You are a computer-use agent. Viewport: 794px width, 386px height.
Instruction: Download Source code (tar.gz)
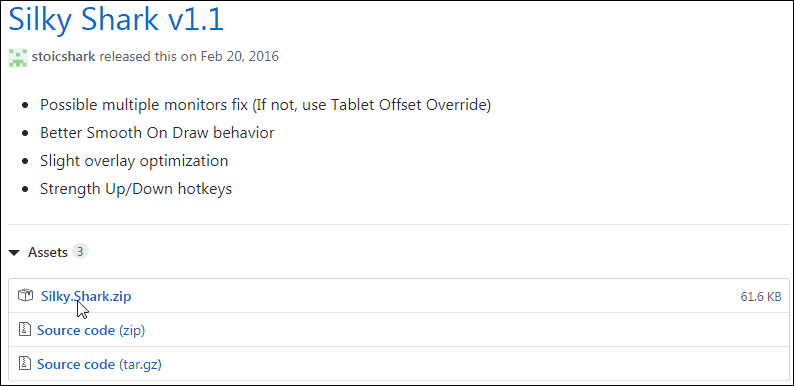click(x=99, y=364)
